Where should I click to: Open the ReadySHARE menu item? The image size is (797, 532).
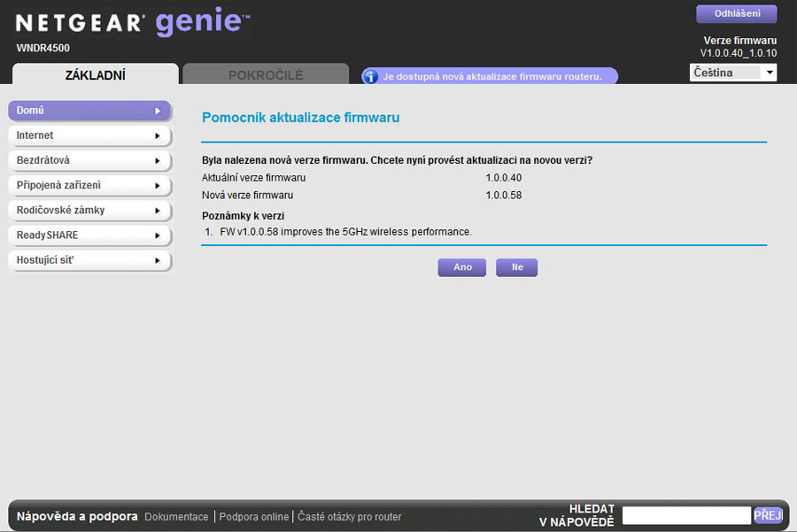pos(89,235)
